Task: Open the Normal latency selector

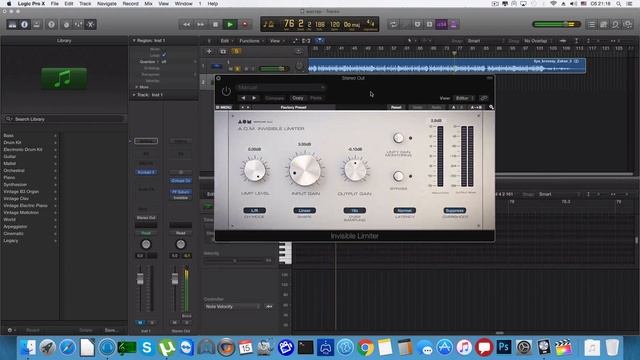Action: (404, 211)
